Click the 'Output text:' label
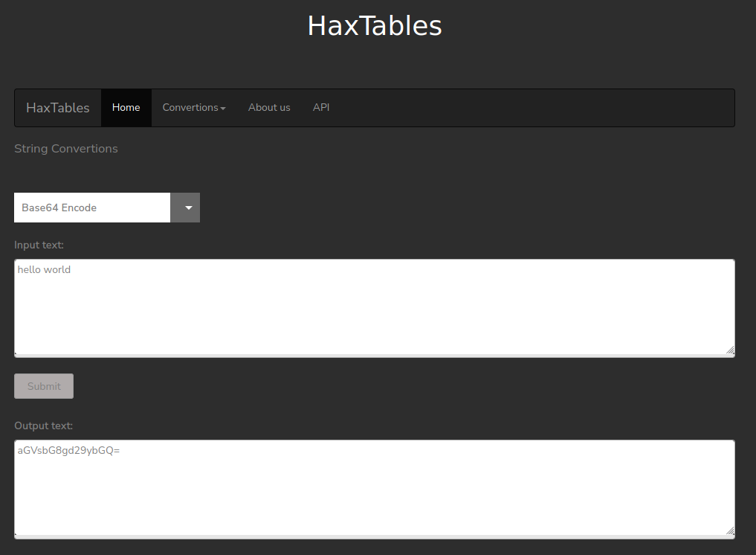 tap(43, 426)
